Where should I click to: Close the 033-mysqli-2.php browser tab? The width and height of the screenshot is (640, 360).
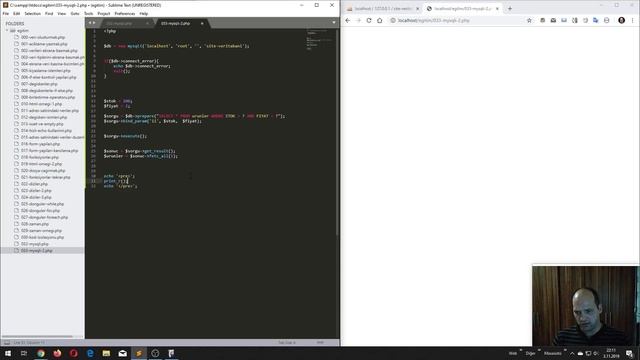497,9
